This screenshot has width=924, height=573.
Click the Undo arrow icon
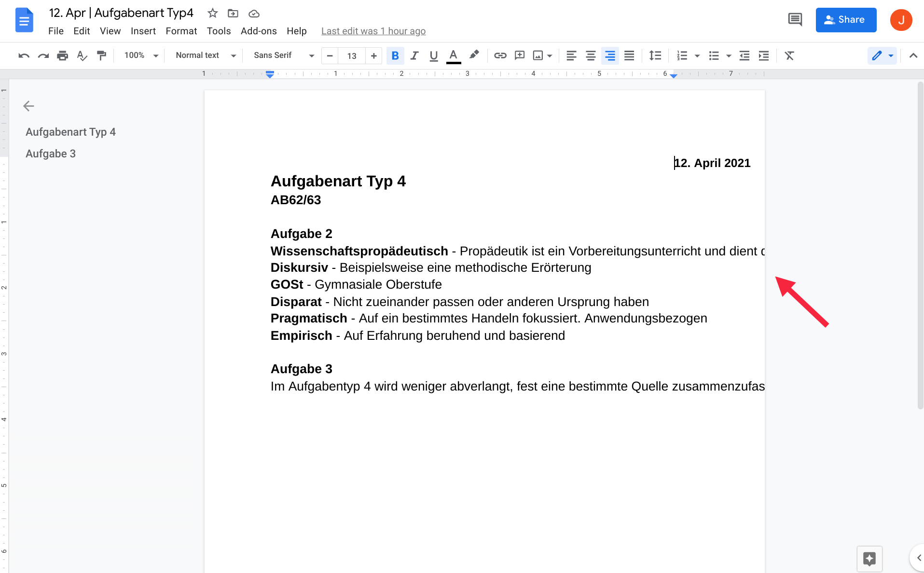(x=24, y=56)
